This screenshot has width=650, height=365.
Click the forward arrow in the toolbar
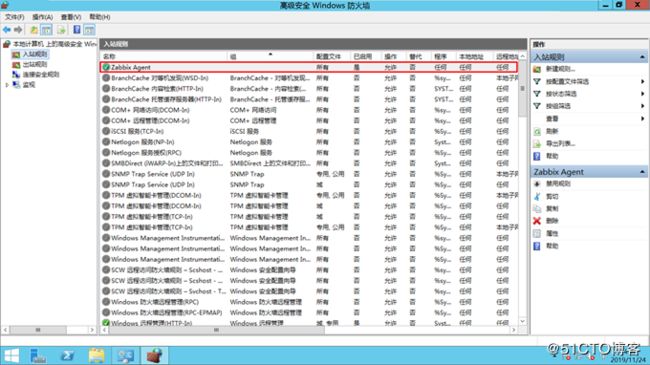pos(18,30)
